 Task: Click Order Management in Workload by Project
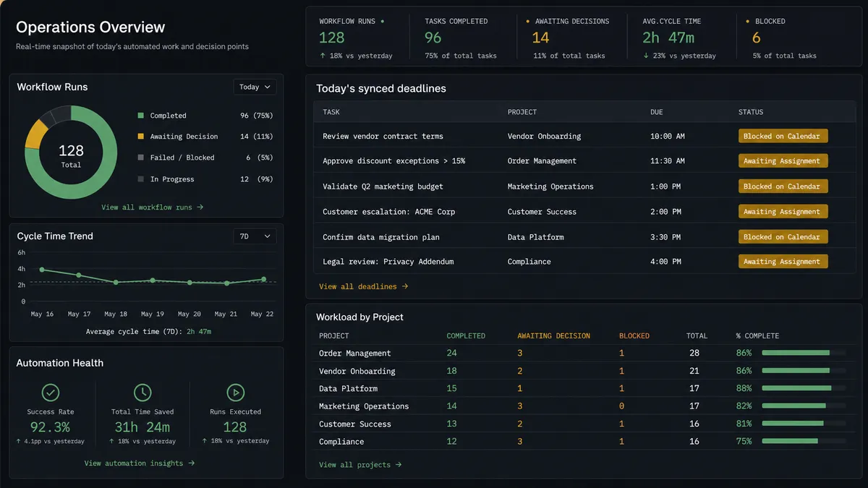(x=355, y=354)
